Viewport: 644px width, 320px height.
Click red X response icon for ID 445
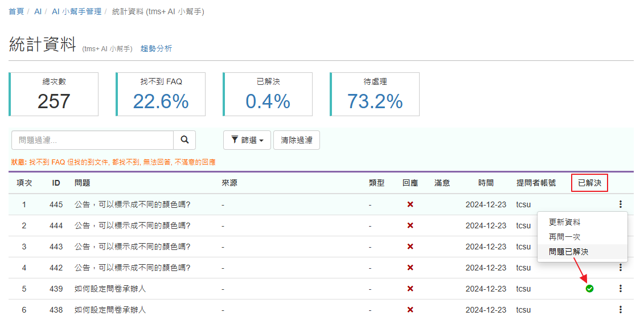point(410,204)
